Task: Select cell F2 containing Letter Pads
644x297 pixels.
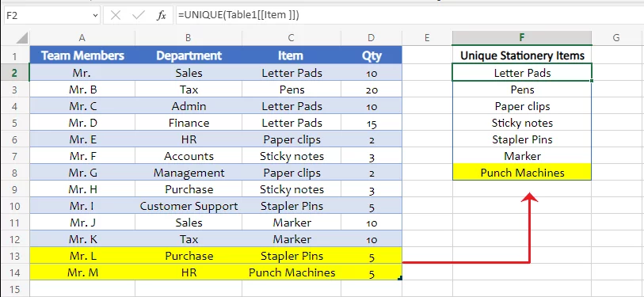Action: tap(522, 73)
